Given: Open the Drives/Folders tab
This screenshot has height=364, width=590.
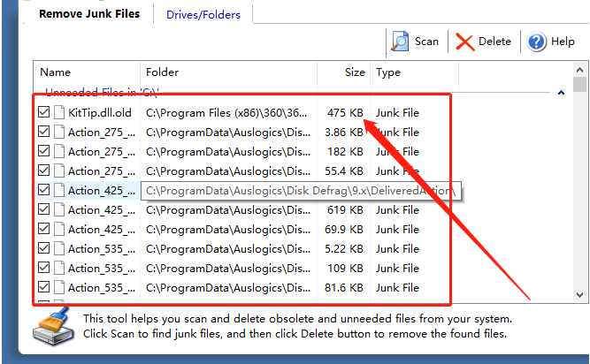Looking at the screenshot, I should [203, 14].
